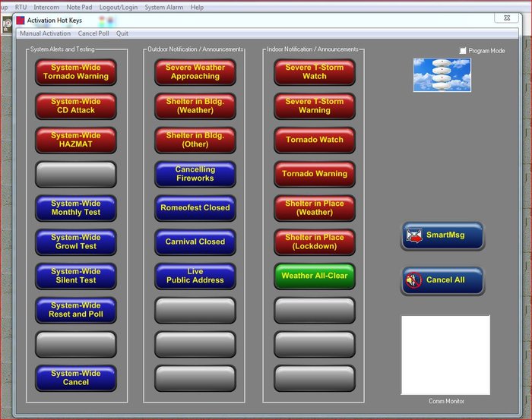Activate Shelter in Place (Weather)
Image resolution: width=532 pixels, height=420 pixels.
pos(315,208)
